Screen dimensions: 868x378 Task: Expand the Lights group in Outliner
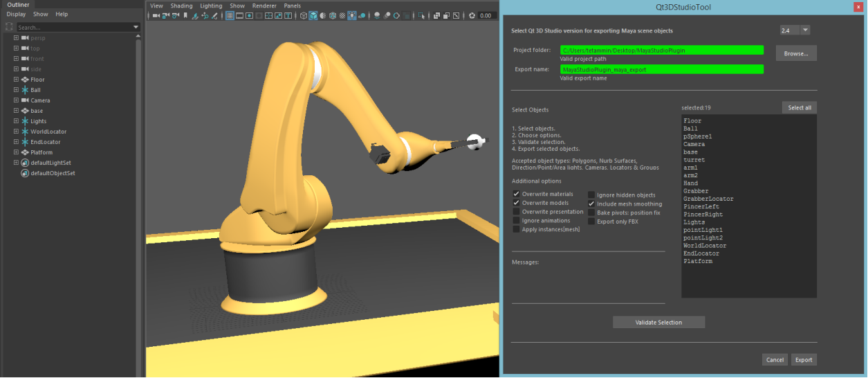pos(16,121)
